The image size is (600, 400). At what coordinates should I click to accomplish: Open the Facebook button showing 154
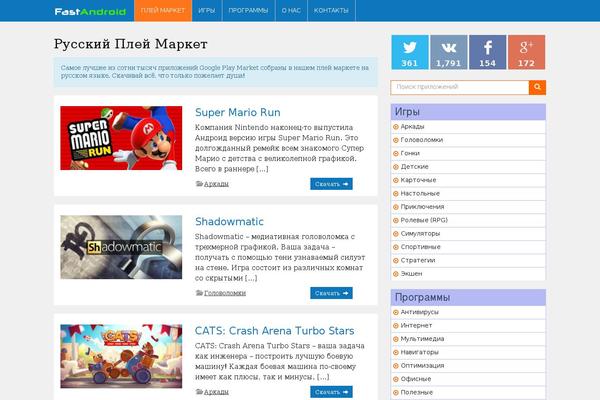pos(488,52)
